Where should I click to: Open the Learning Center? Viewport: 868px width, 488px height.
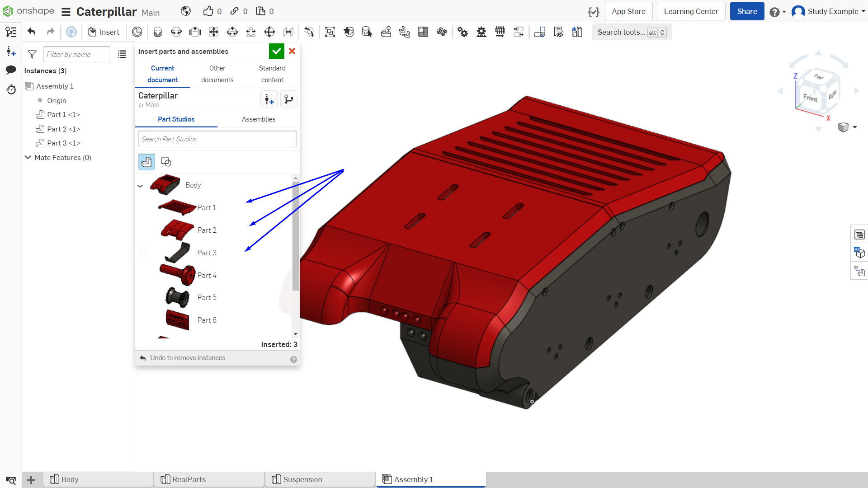(x=691, y=11)
